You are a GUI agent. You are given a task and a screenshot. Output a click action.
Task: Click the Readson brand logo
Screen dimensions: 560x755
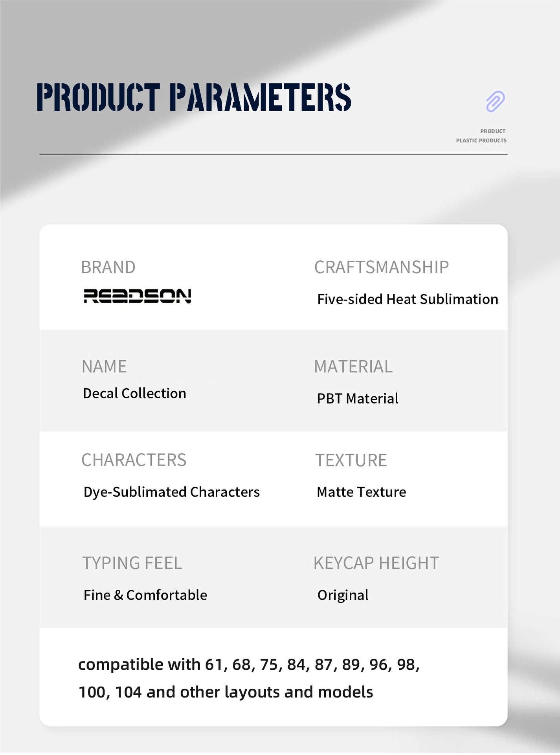coord(137,296)
